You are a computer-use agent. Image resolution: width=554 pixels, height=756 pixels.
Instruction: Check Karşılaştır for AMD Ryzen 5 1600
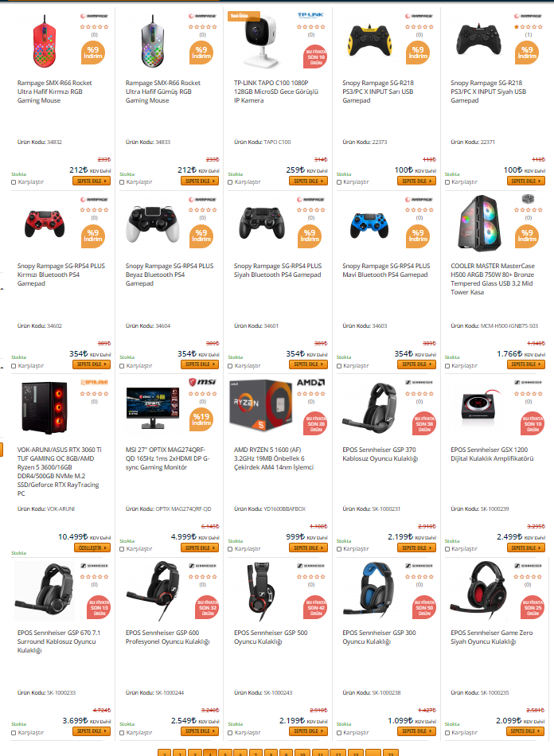231,549
